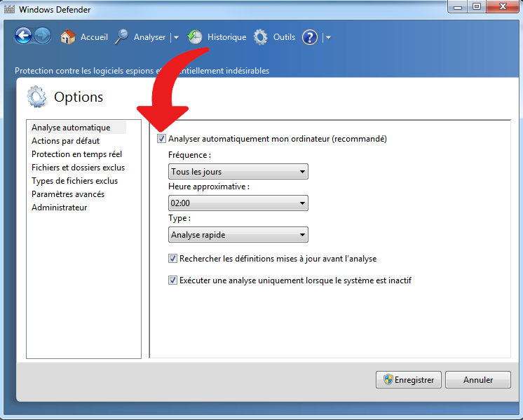The height and width of the screenshot is (420, 523).
Task: Expand the Analyser scan options arrow
Action: coord(176,38)
